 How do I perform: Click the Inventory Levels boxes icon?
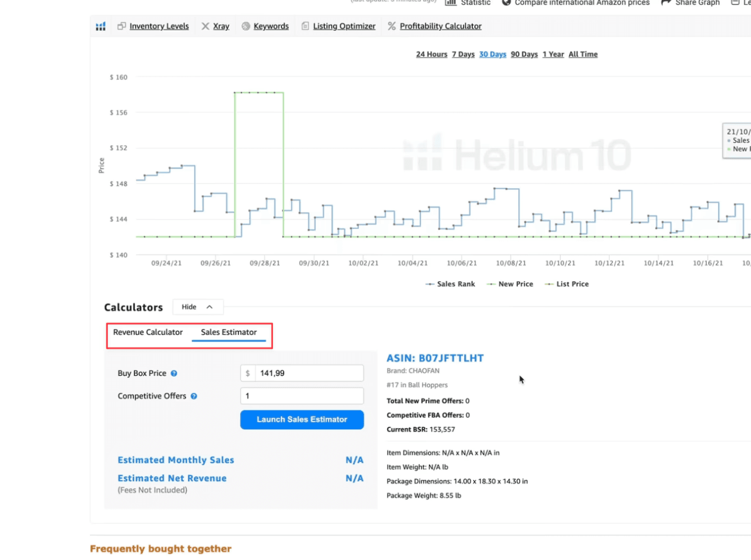click(x=122, y=26)
